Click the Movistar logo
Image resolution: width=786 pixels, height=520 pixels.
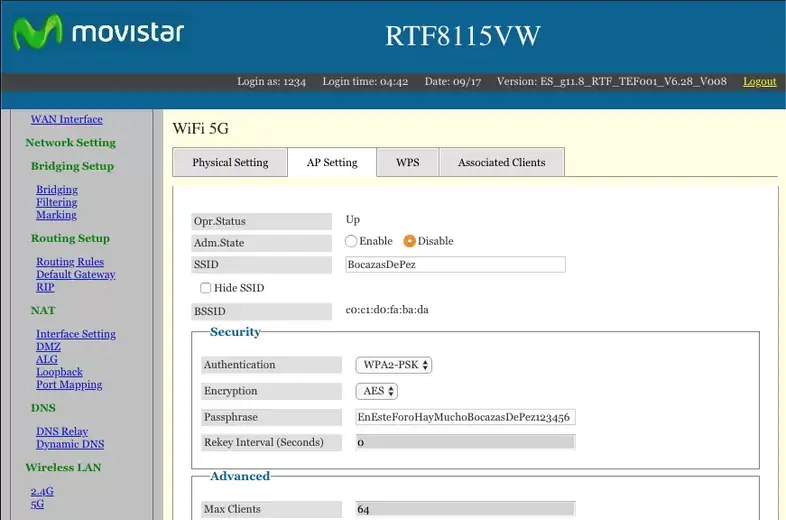tap(98, 32)
